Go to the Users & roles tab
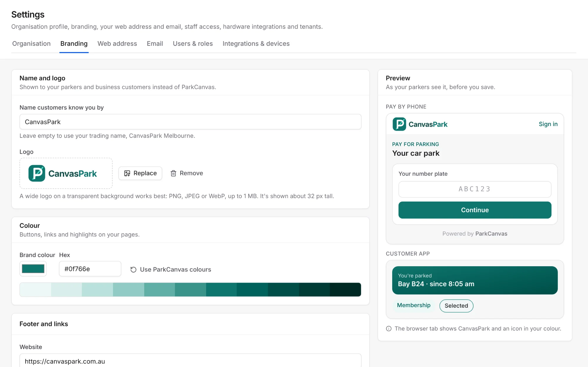This screenshot has width=588, height=367. coord(193,43)
